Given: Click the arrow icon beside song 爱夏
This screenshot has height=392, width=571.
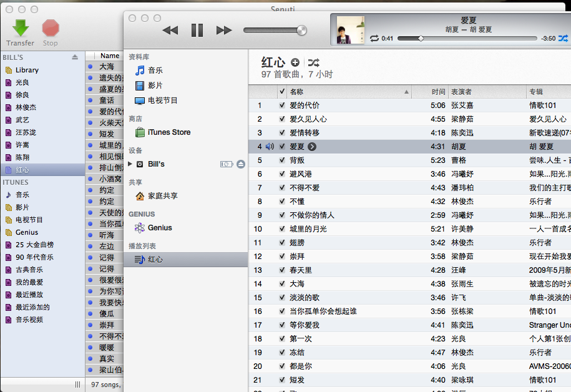Looking at the screenshot, I should tap(312, 147).
